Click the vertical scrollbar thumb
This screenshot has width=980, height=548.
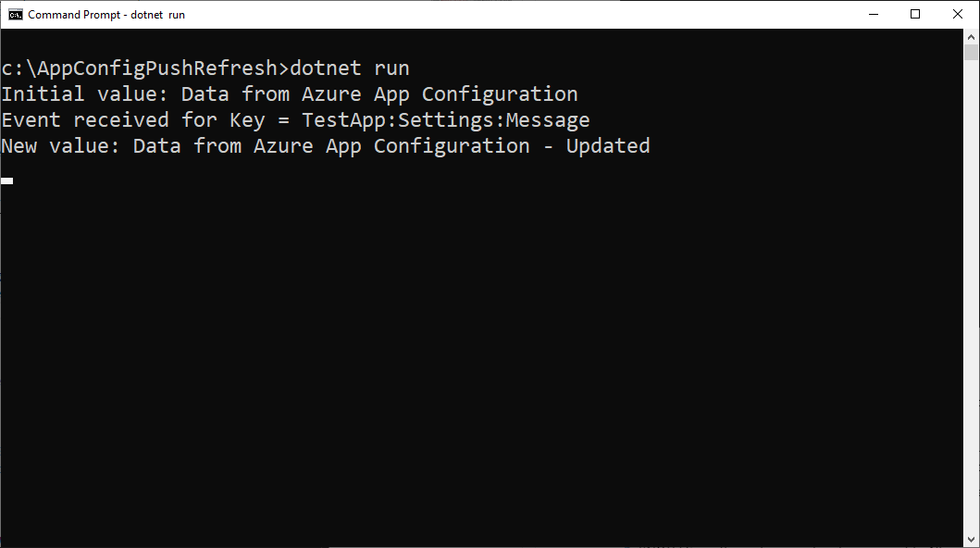click(x=971, y=53)
